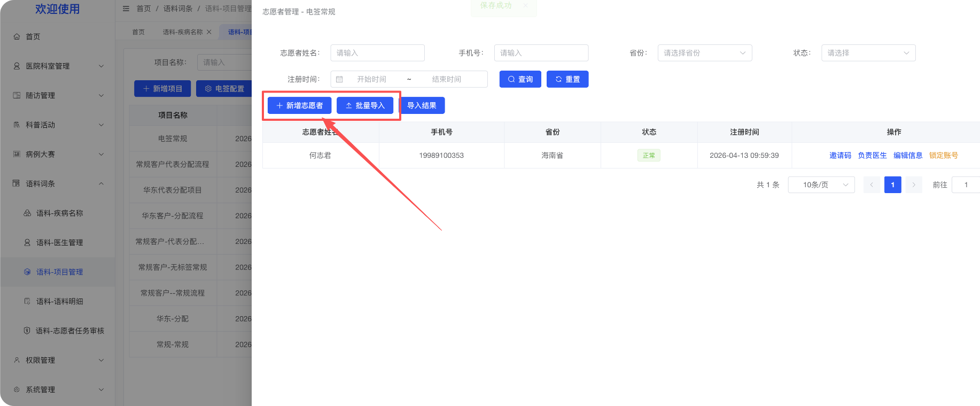Click the 语料-志愿者任务审核 shield icon
This screenshot has height=406, width=980.
point(27,331)
